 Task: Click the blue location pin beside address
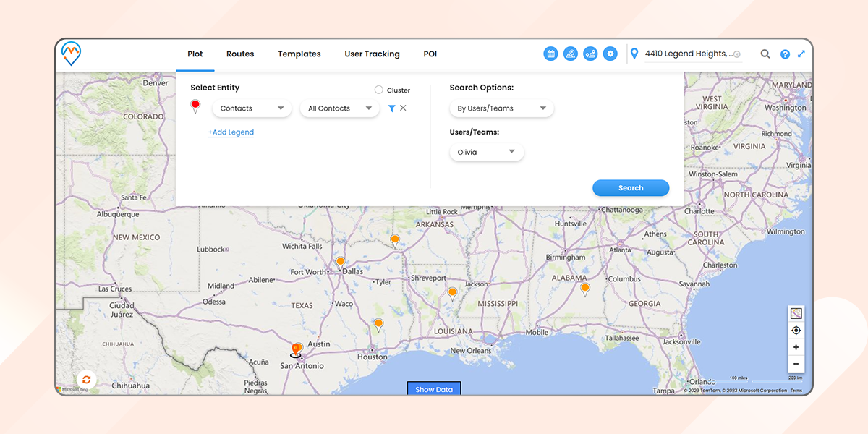click(x=634, y=54)
